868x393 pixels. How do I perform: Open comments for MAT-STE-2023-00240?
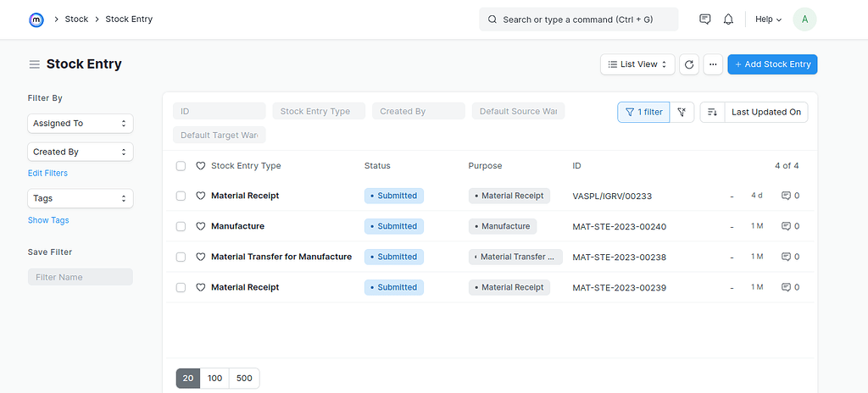pos(790,226)
